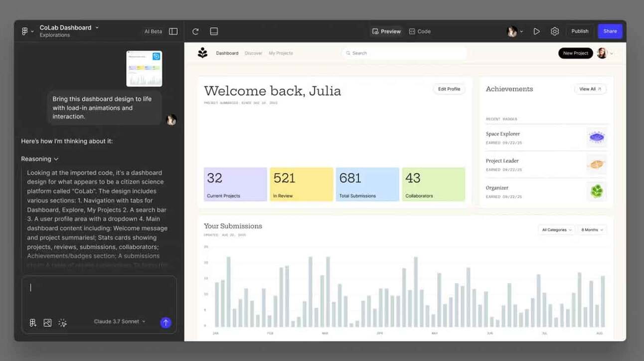Open the settings gear icon
The height and width of the screenshot is (361, 644).
point(555,31)
